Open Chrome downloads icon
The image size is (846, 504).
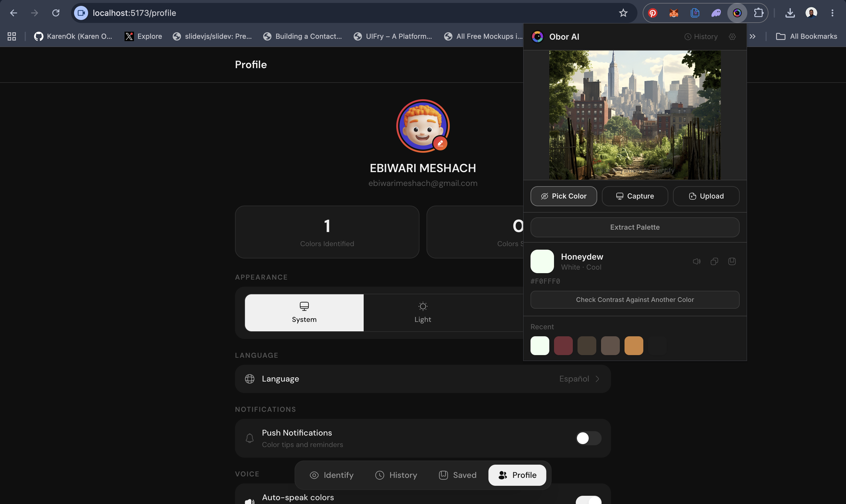click(x=790, y=13)
